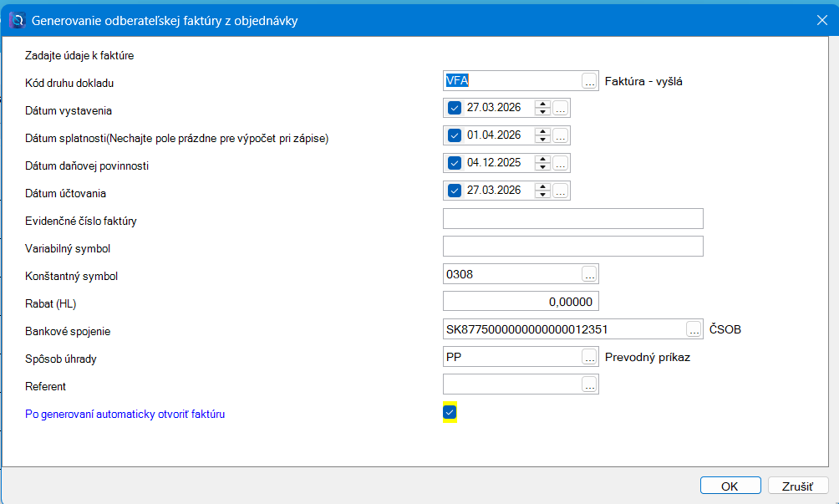839x504 pixels.
Task: Increase Dátum splatnosti with the up arrow
Action: click(543, 132)
